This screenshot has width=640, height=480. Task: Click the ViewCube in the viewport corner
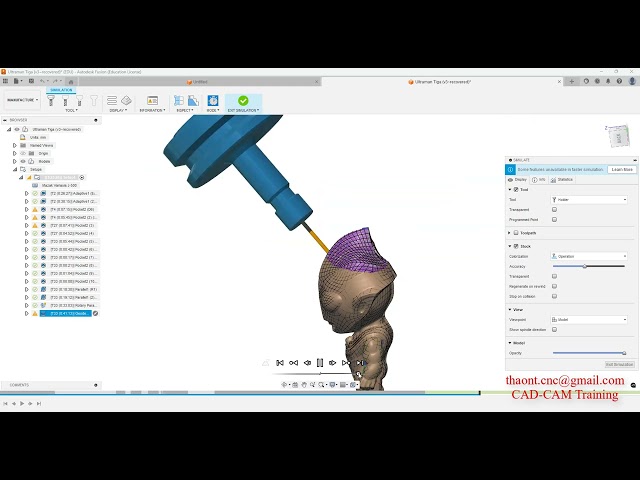click(618, 135)
